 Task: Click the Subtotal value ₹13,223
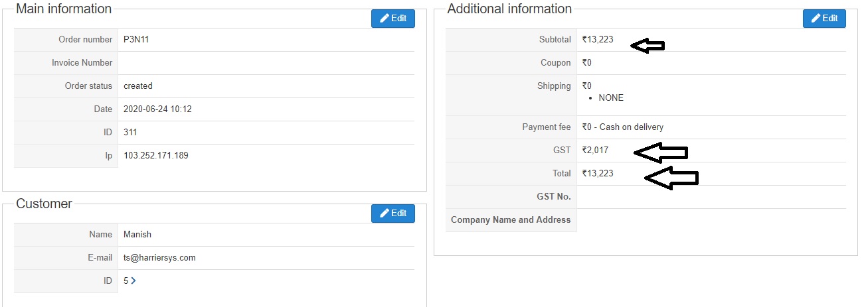coord(598,40)
